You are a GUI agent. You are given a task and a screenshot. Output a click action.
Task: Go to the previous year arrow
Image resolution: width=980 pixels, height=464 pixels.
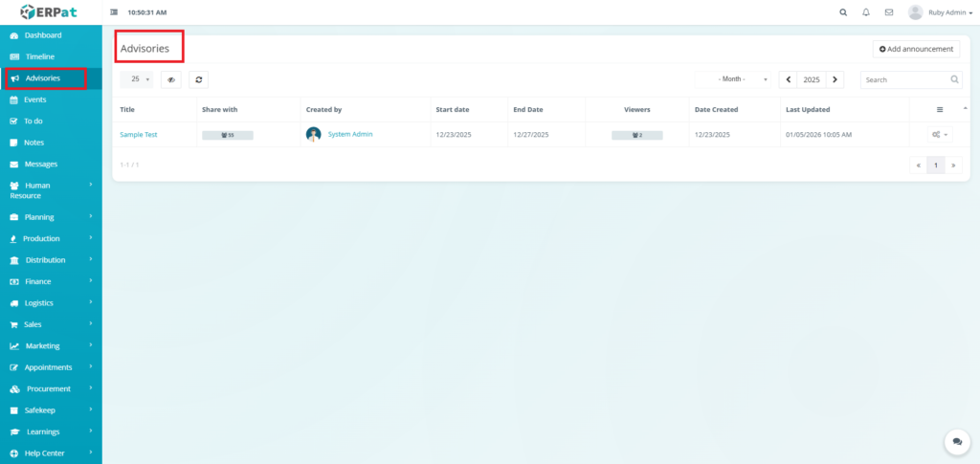pyautogui.click(x=789, y=80)
